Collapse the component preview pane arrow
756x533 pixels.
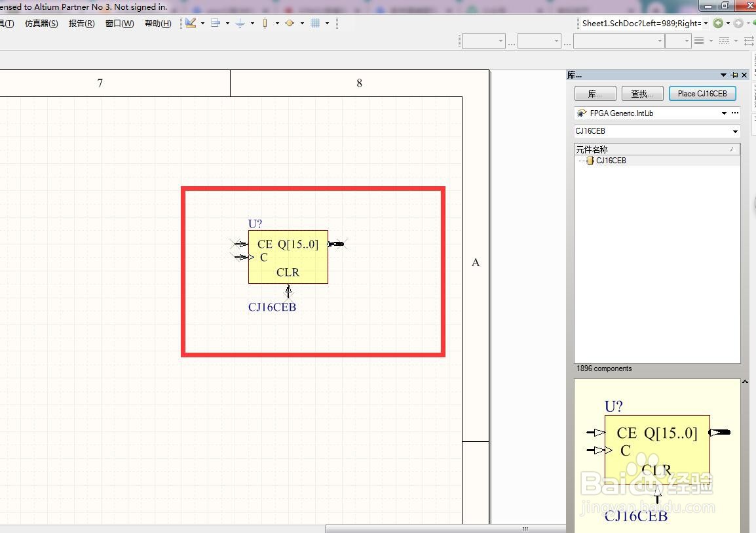pos(745,381)
